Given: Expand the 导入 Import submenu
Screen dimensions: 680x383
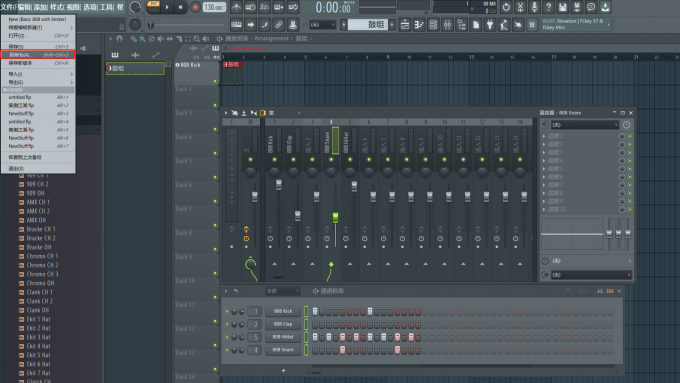Looking at the screenshot, I should (38, 74).
